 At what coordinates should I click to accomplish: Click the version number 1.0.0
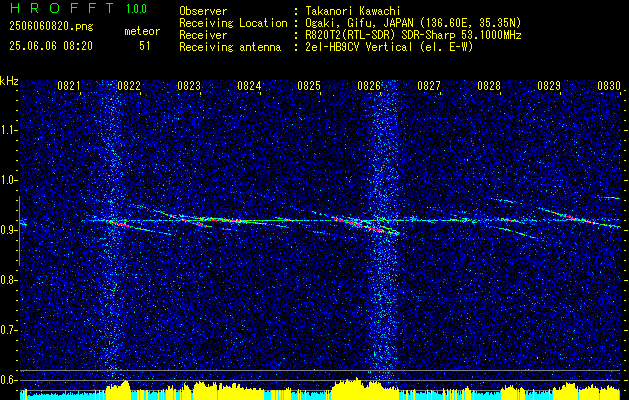point(136,9)
